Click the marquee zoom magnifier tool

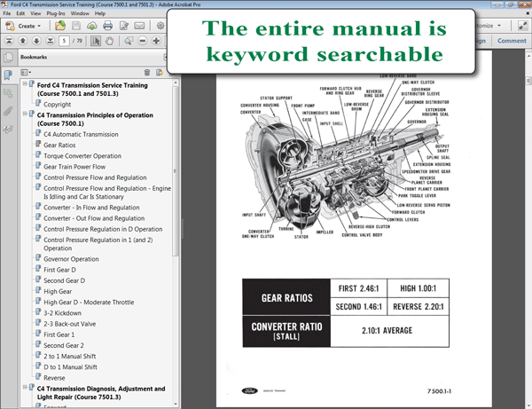(129, 41)
